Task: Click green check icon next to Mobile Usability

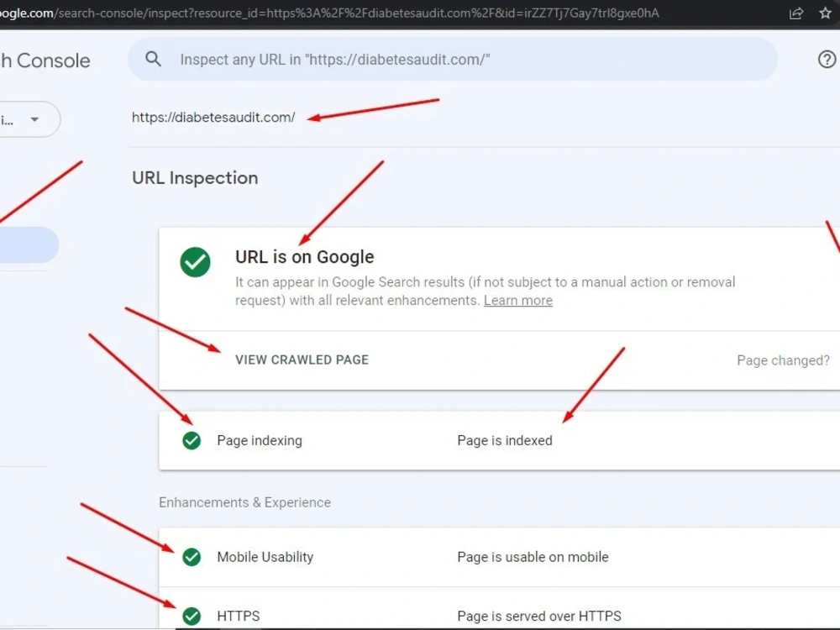Action: pos(192,557)
